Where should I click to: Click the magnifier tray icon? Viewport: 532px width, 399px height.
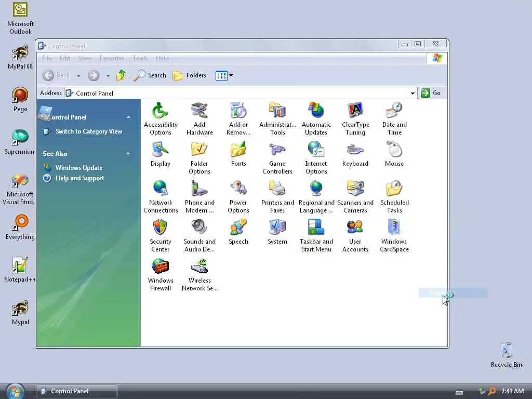491,391
